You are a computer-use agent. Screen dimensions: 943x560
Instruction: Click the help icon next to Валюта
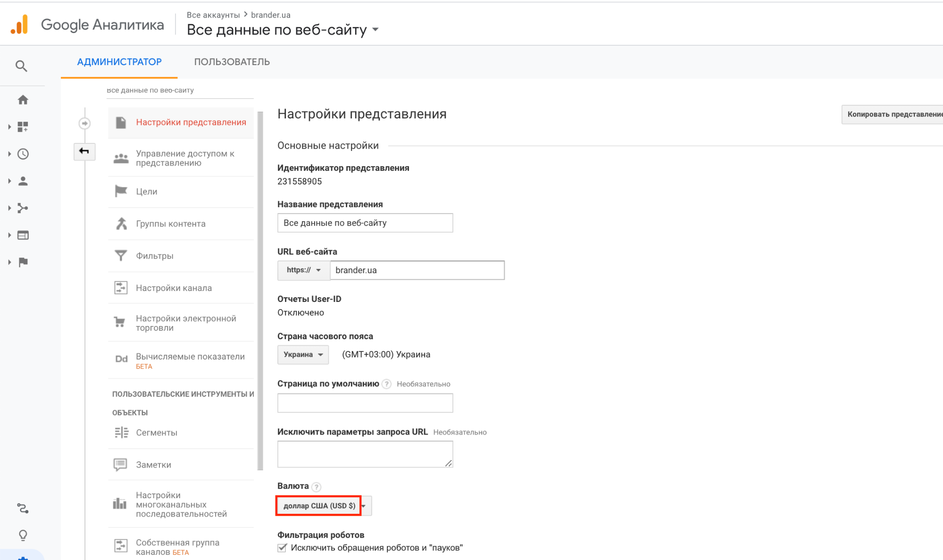(317, 487)
